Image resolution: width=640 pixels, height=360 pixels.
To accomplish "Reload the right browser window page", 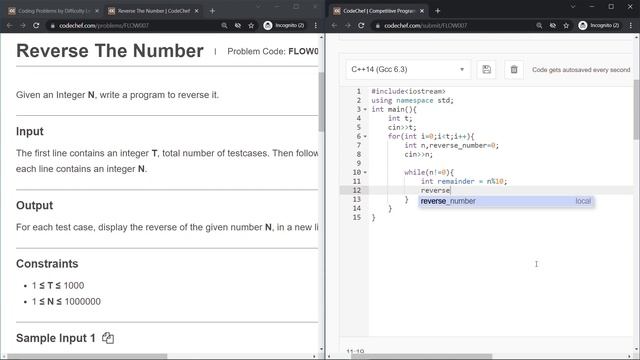I will tap(361, 25).
